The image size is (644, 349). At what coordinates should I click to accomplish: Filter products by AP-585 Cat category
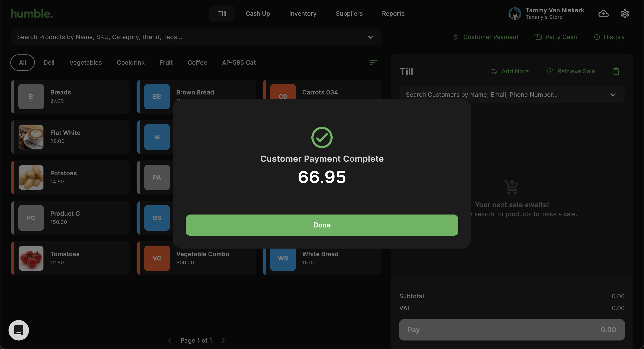[239, 62]
